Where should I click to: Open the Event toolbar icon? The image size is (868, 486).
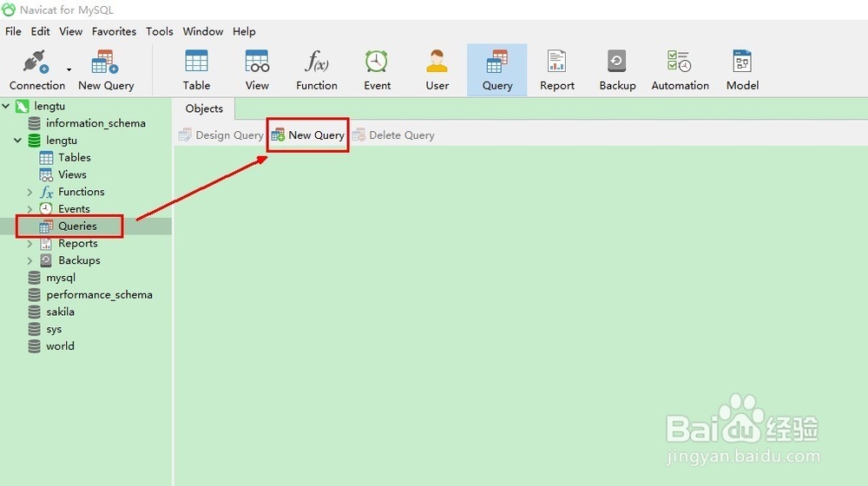click(377, 69)
